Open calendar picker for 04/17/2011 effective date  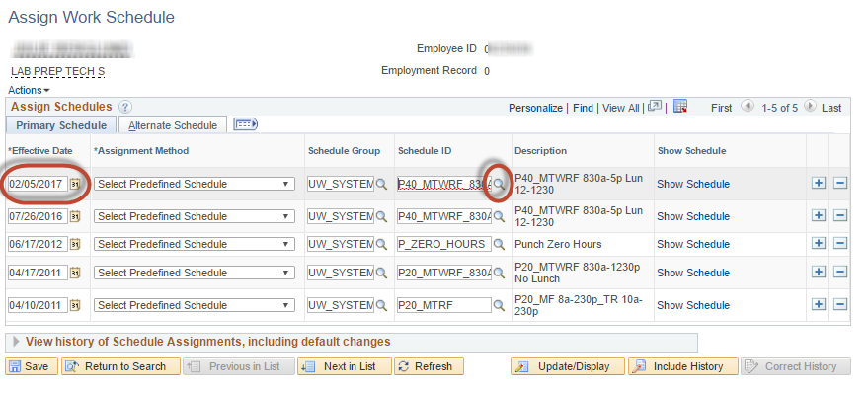click(75, 273)
